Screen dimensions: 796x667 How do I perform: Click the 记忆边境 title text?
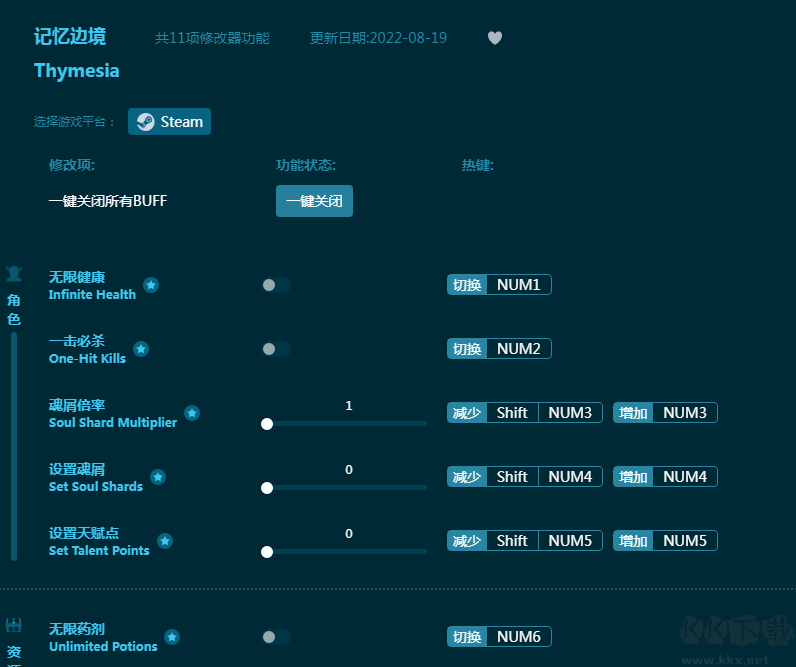coord(70,37)
